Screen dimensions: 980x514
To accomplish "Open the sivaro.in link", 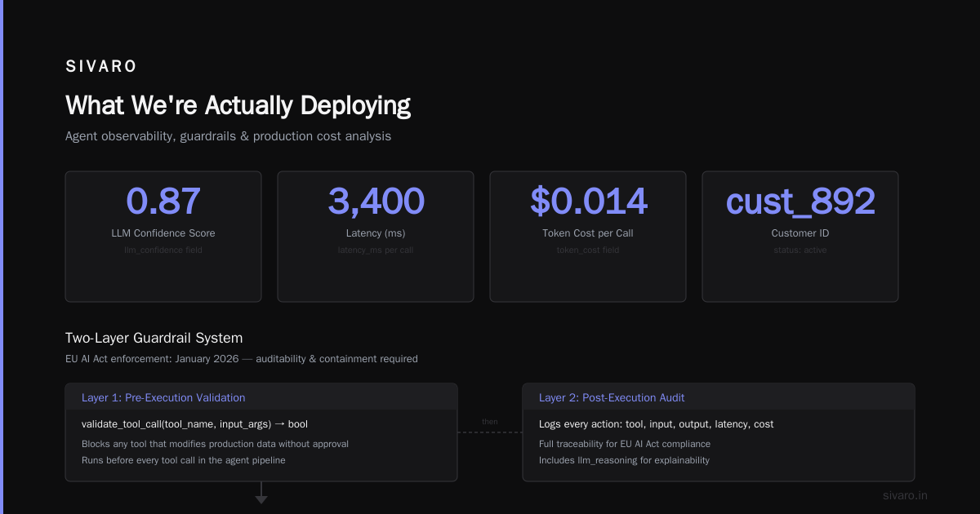I will coord(905,495).
